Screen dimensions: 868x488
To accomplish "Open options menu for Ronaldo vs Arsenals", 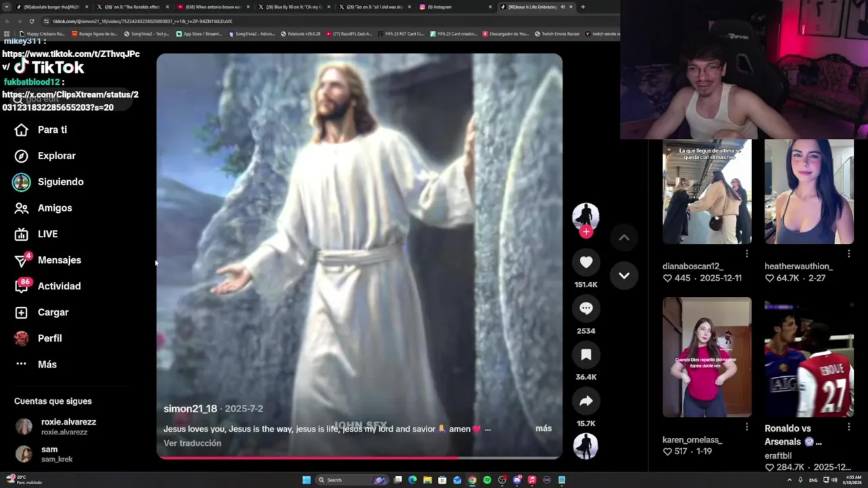I will point(849,427).
